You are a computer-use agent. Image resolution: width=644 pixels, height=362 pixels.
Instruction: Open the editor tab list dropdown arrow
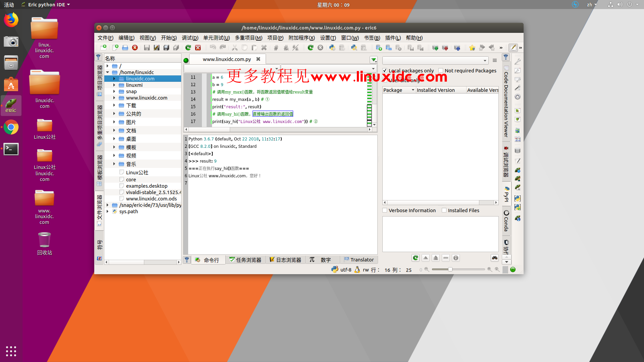374,60
